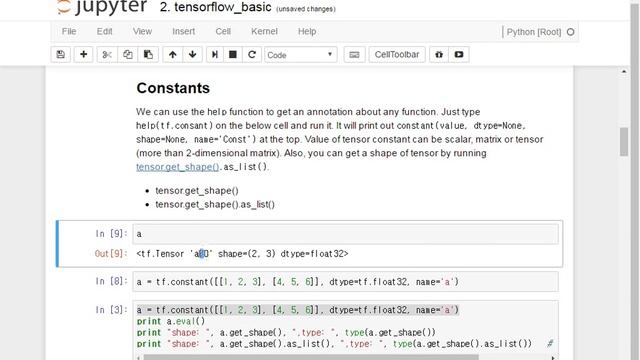This screenshot has width=640, height=360.
Task: Open the View menu
Action: click(x=142, y=31)
